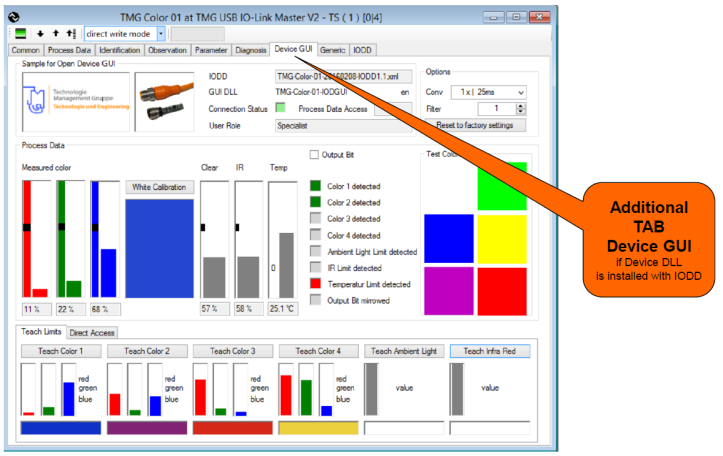The width and height of the screenshot is (723, 456).
Task: Click the Teach Color 4 button
Action: (x=318, y=351)
